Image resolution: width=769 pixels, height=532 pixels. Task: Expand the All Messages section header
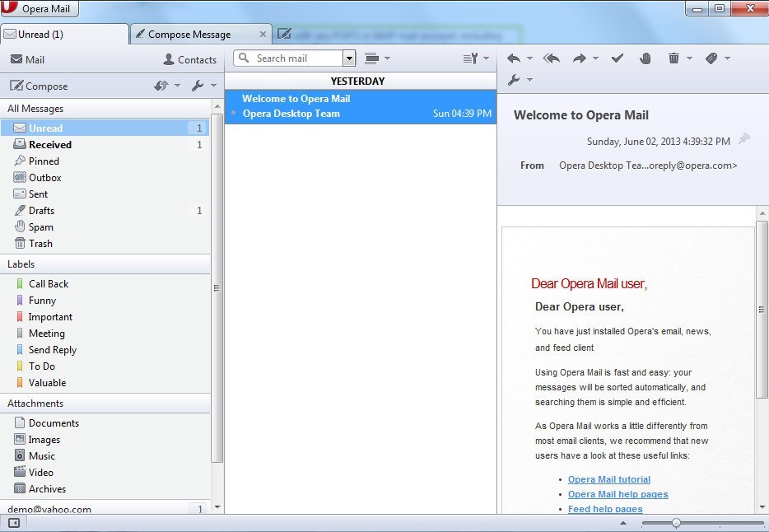[x=105, y=109]
